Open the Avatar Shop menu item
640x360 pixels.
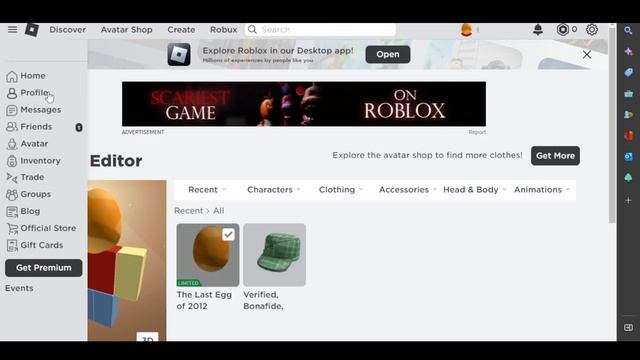coord(127,29)
